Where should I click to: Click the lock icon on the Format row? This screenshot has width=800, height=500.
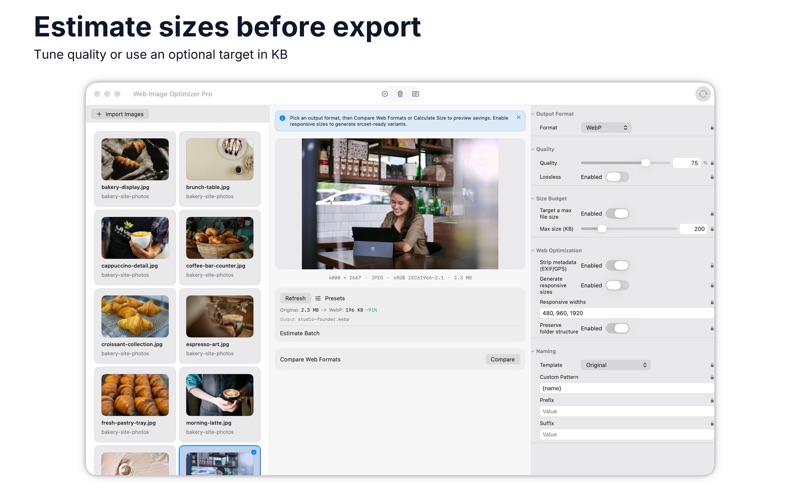pyautogui.click(x=712, y=128)
